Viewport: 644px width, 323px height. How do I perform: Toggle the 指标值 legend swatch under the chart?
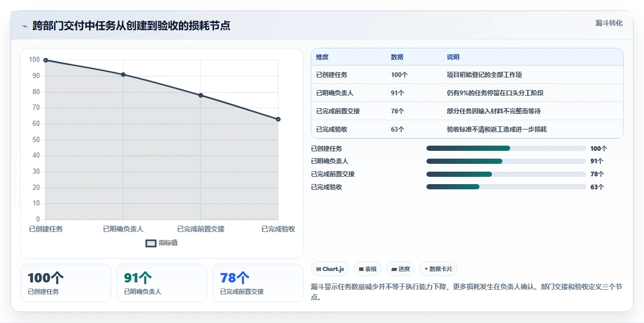pos(150,243)
